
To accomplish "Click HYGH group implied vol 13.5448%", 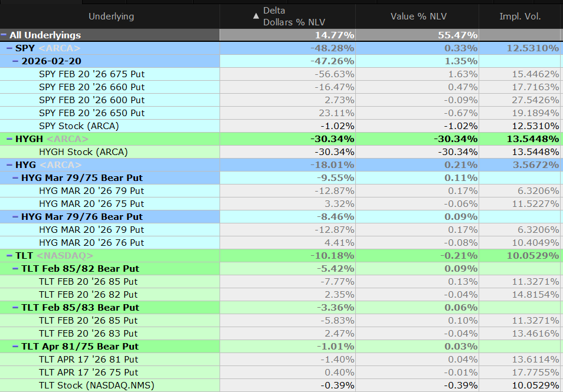I will tap(533, 139).
